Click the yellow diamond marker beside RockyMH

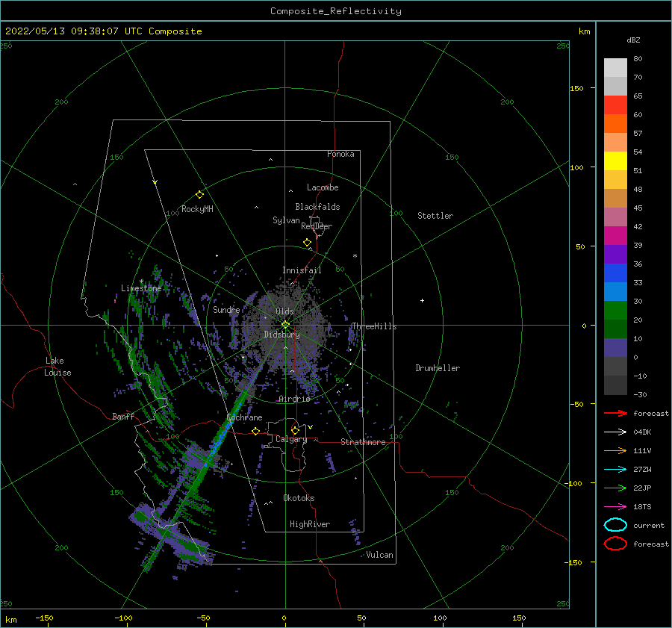(x=199, y=195)
